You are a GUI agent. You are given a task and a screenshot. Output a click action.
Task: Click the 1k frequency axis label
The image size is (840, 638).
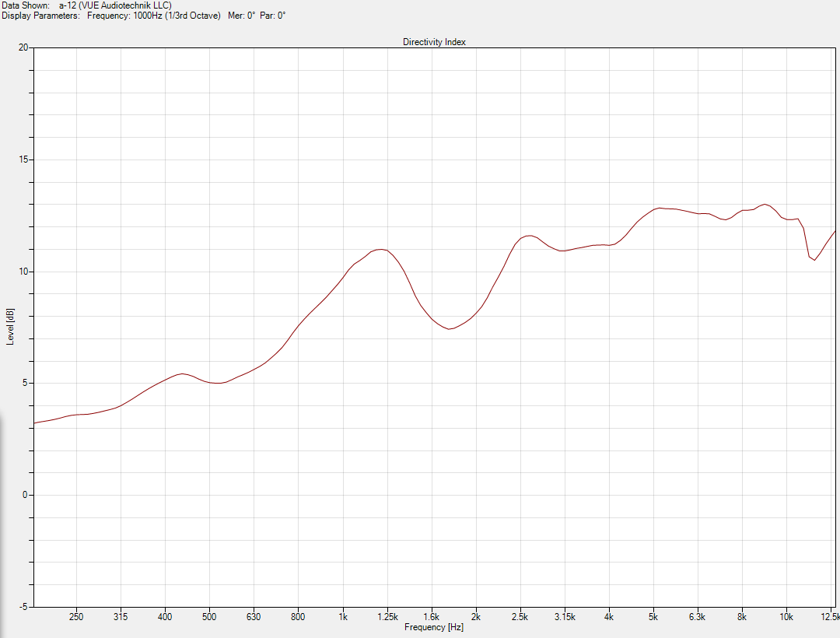[x=343, y=616]
